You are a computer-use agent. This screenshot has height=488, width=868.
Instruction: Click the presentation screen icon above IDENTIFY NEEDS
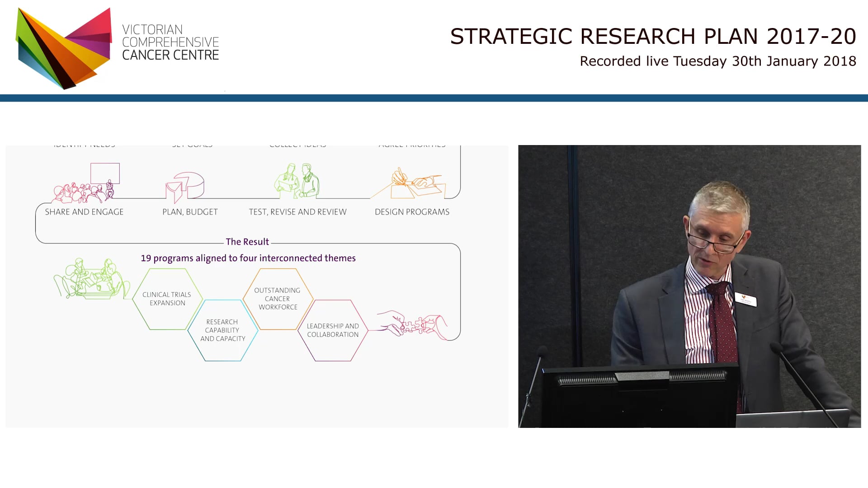105,173
